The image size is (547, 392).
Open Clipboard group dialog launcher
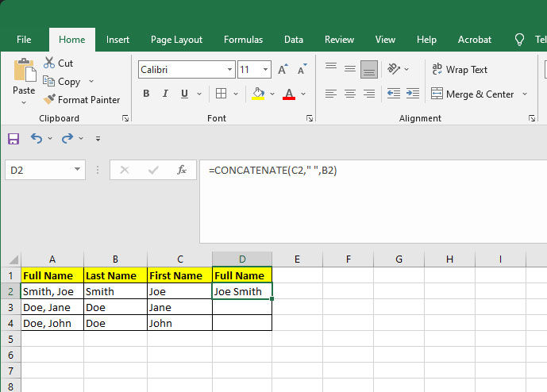click(x=125, y=118)
